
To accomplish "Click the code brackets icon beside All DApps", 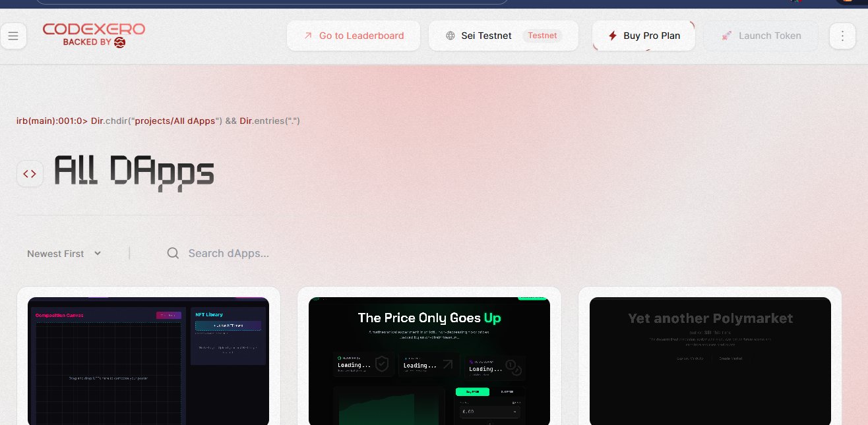I will (x=30, y=174).
